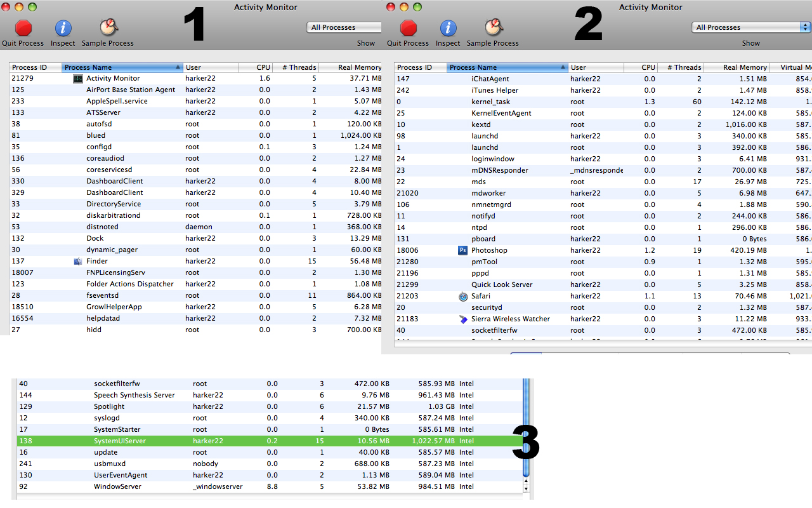The width and height of the screenshot is (812, 508).
Task: Select the loginwindow process row
Action: coord(603,159)
